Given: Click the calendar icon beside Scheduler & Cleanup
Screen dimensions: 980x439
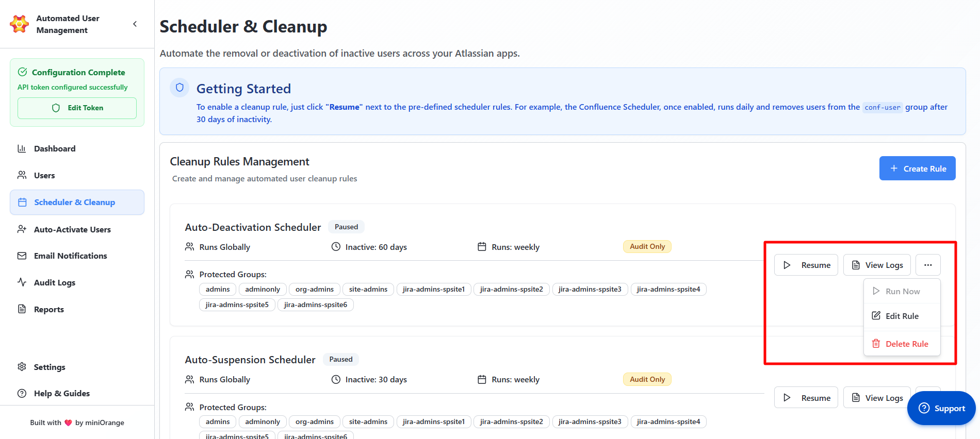Looking at the screenshot, I should (x=22, y=202).
